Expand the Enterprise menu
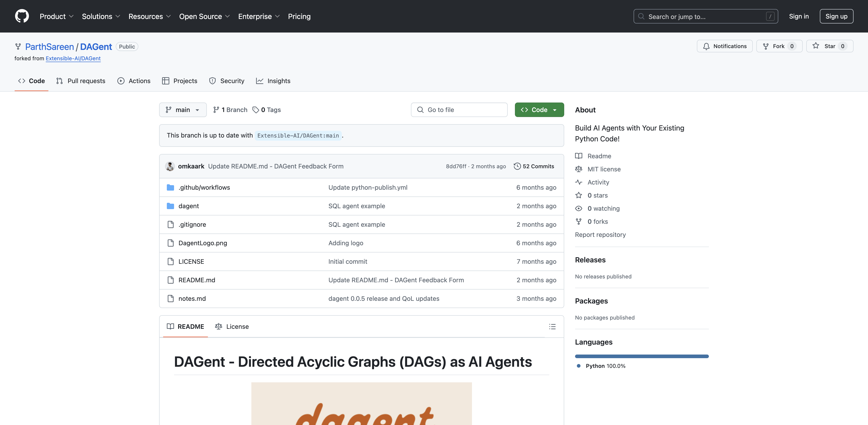The height and width of the screenshot is (425, 868). pos(259,16)
